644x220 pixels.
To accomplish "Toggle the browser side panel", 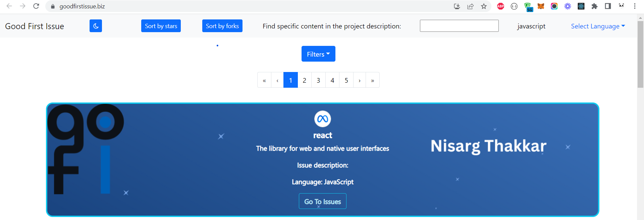I will pos(608,6).
